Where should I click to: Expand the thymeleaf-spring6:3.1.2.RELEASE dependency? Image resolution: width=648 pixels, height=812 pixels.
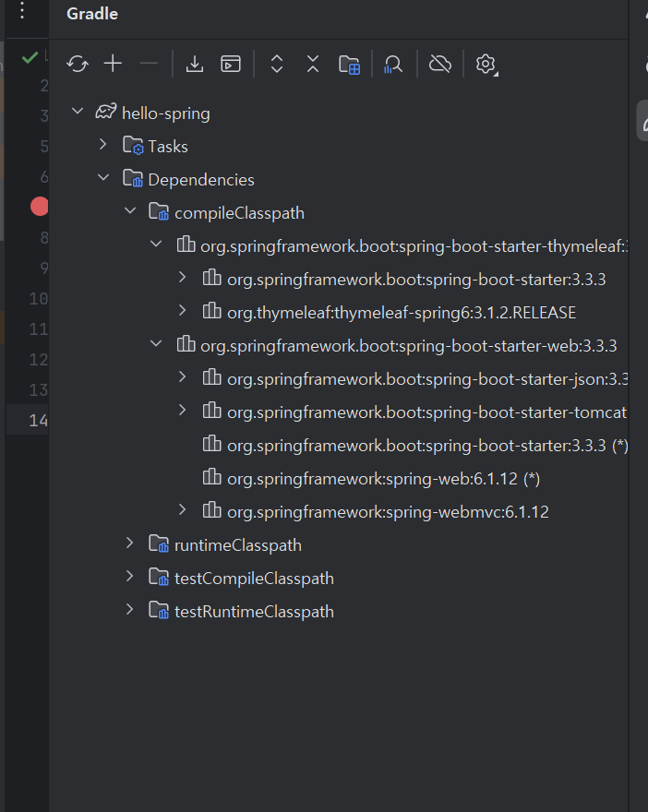click(183, 311)
